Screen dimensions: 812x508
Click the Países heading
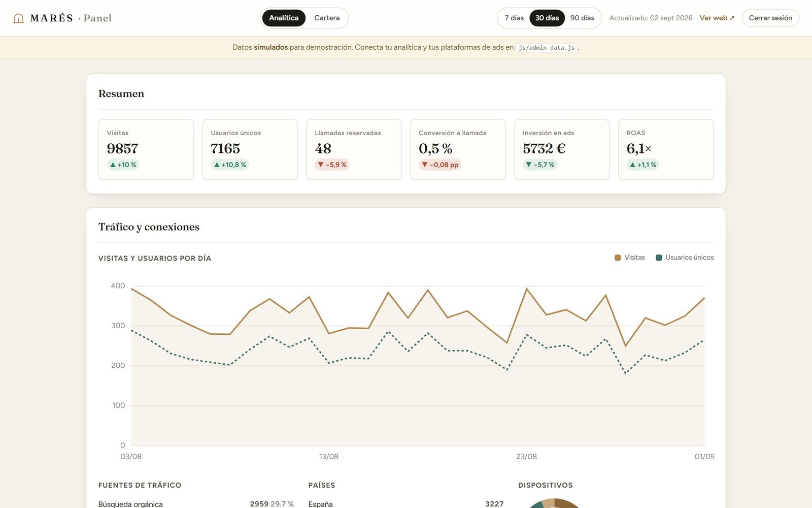(322, 485)
